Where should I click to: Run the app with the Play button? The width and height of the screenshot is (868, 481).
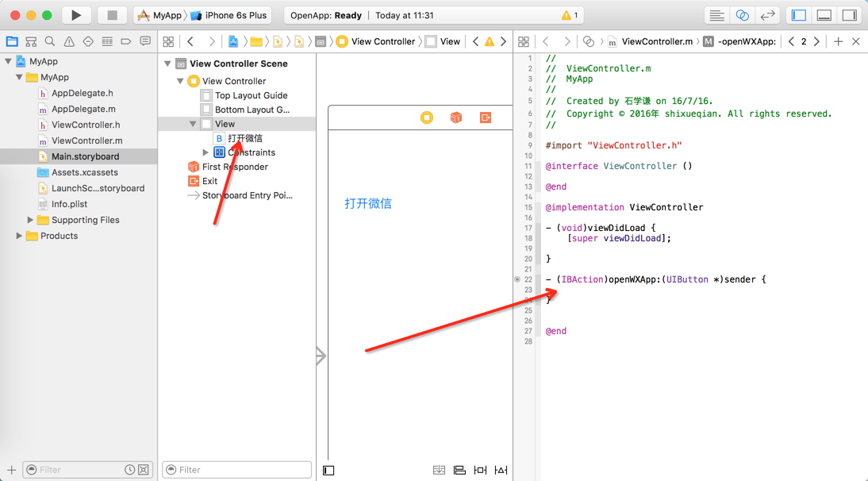tap(76, 16)
